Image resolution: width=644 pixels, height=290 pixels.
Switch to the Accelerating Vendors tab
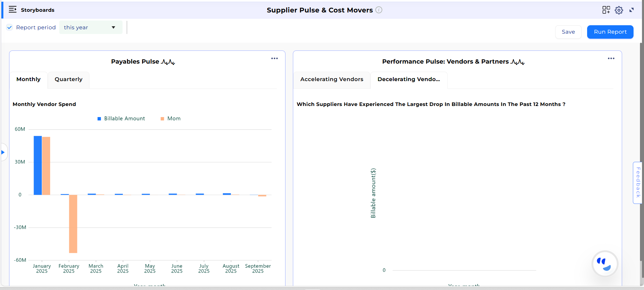332,79
